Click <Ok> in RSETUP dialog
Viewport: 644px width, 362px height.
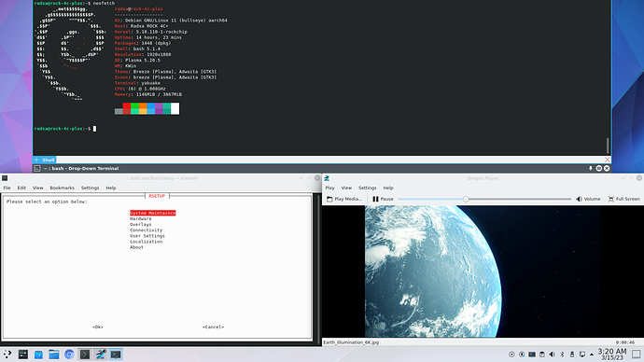pos(98,327)
